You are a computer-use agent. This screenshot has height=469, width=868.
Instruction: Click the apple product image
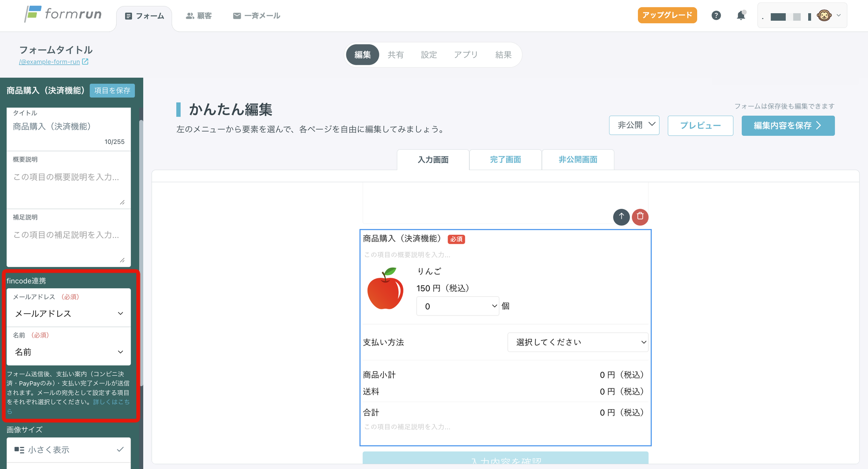point(385,289)
